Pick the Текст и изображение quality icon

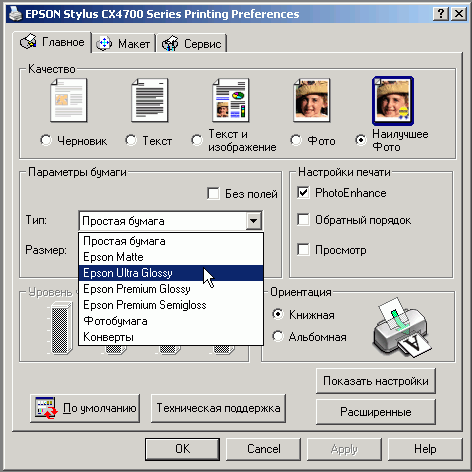(231, 100)
